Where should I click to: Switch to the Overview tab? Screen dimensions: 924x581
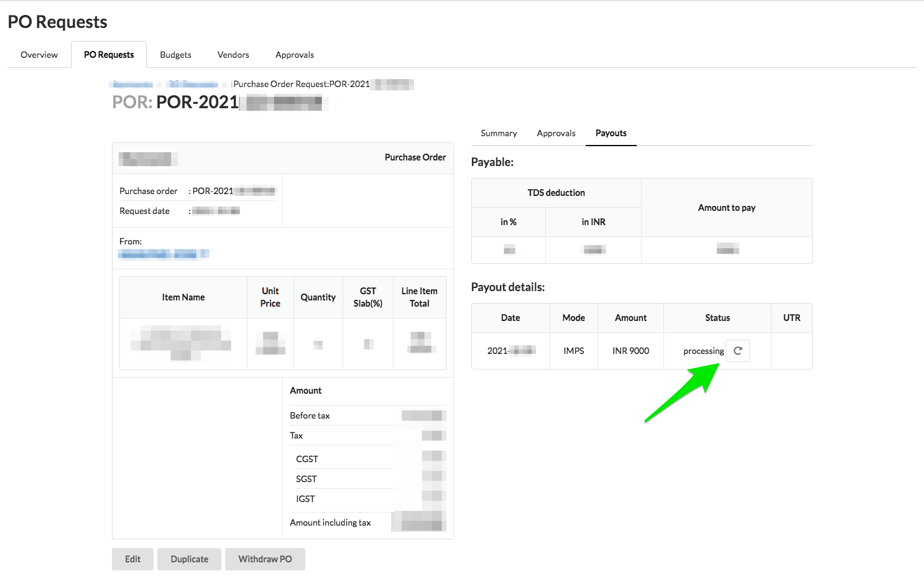pyautogui.click(x=39, y=55)
